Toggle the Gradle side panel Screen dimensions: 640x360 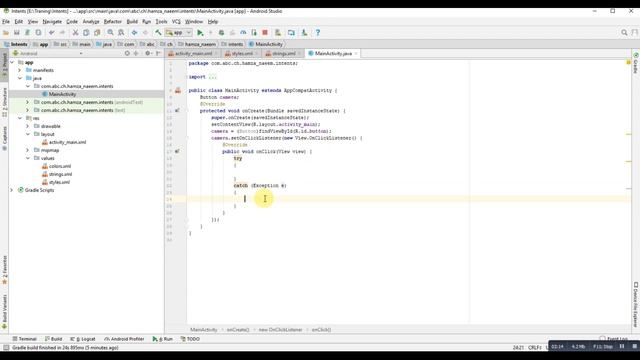pos(636,63)
